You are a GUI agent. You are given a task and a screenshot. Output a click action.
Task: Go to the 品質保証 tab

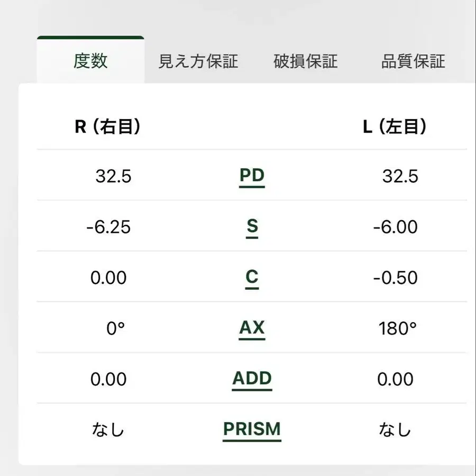(413, 61)
